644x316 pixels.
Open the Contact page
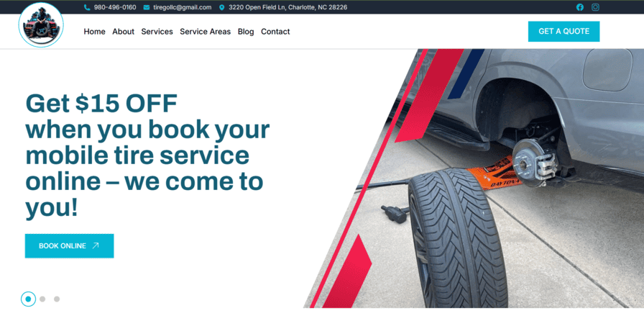click(x=275, y=32)
